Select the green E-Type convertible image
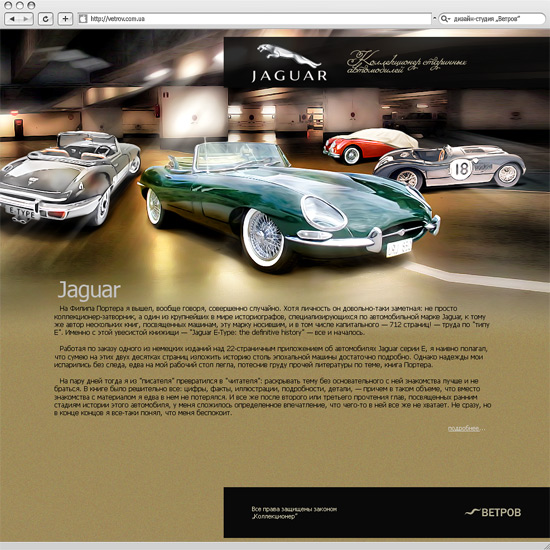 coord(289,207)
